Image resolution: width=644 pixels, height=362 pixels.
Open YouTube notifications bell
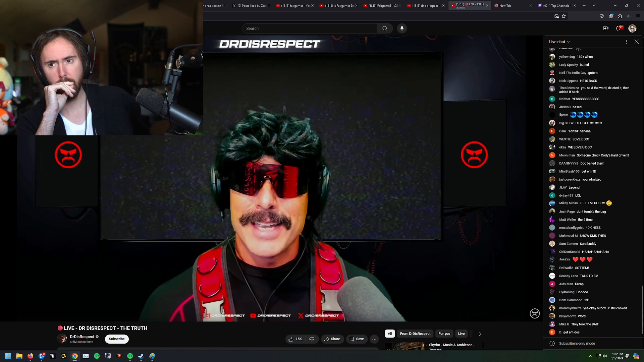pyautogui.click(x=618, y=29)
